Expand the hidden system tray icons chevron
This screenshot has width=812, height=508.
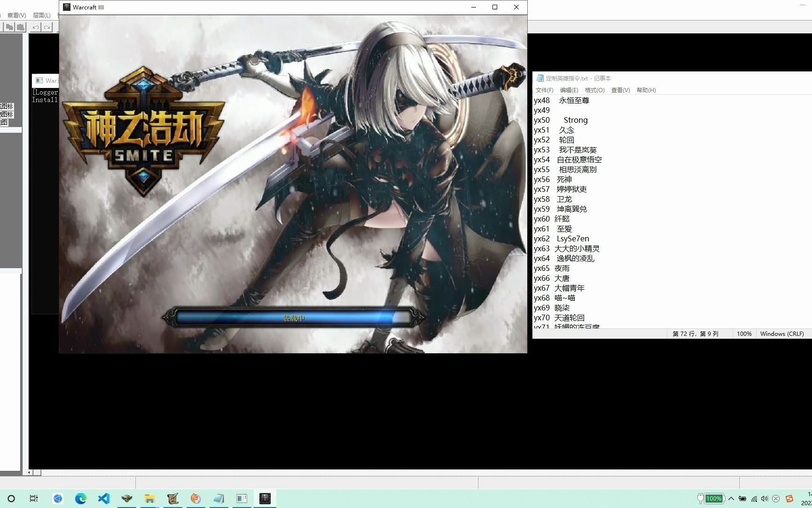pyautogui.click(x=731, y=499)
